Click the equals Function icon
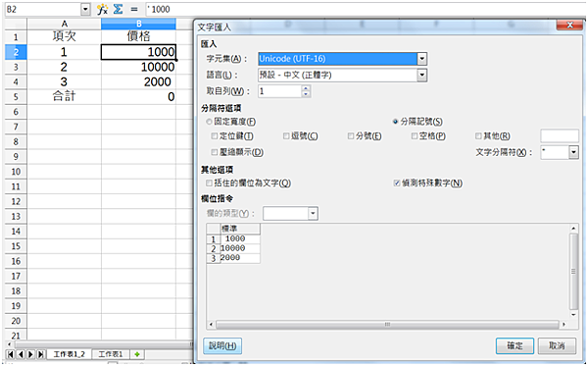 pyautogui.click(x=134, y=10)
